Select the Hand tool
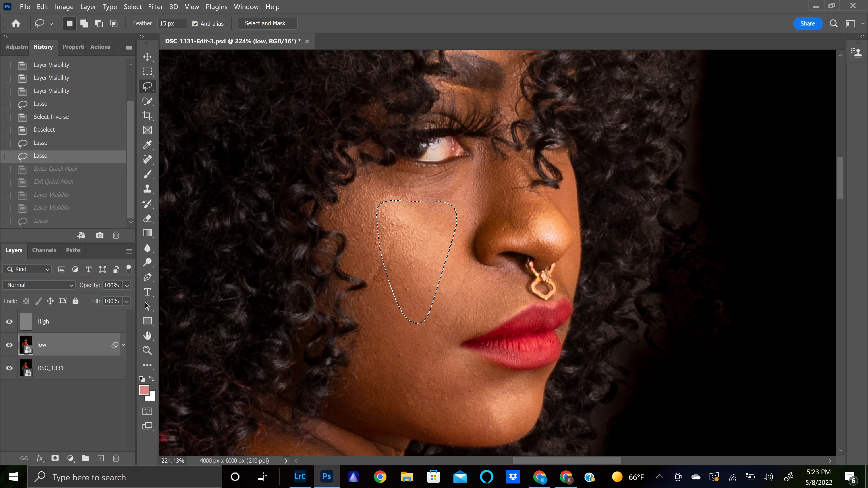 coord(147,335)
